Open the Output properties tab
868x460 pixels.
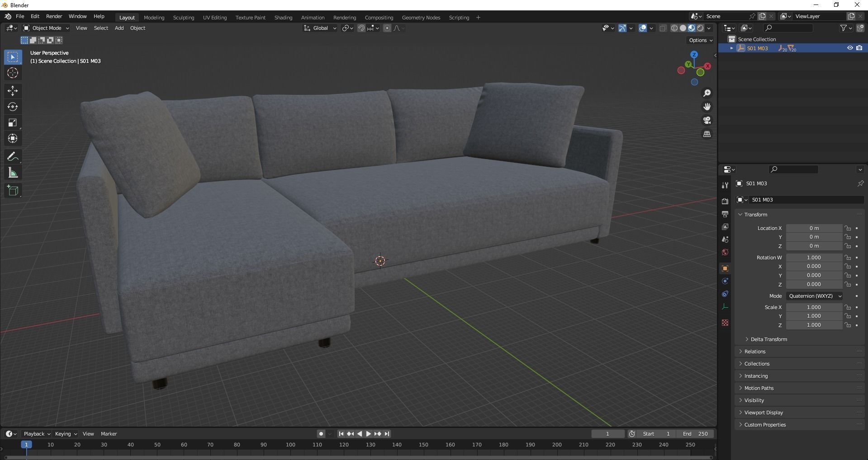[x=725, y=214]
